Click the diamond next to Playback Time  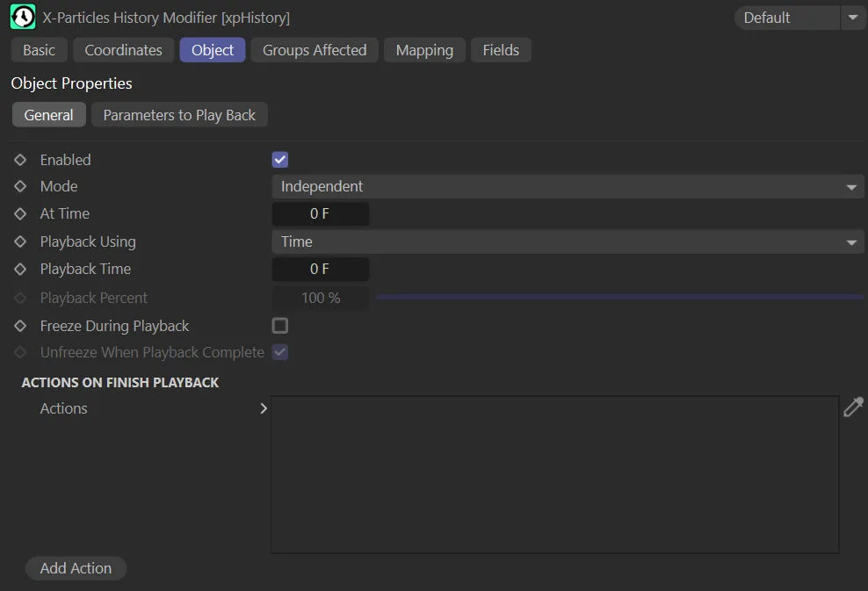pos(19,269)
